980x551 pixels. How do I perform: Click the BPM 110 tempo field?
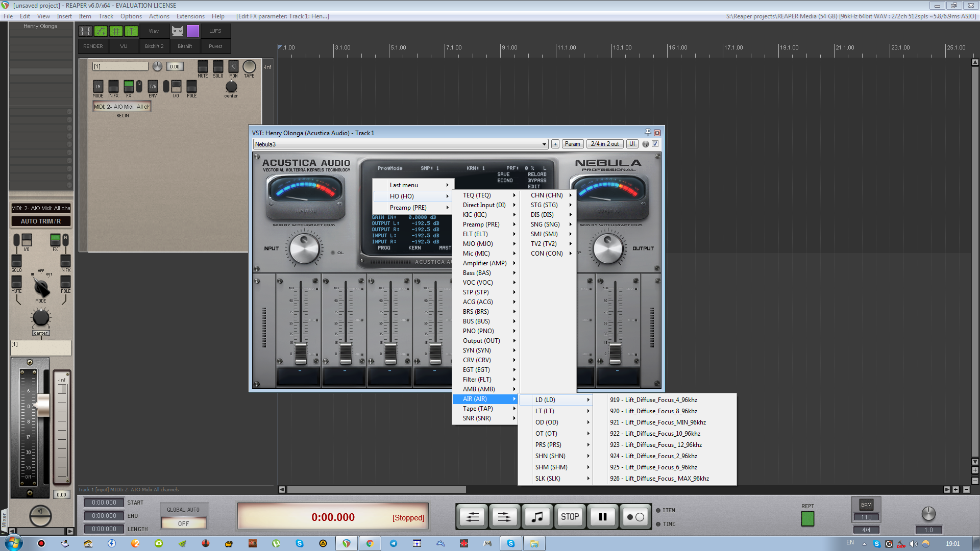(866, 517)
